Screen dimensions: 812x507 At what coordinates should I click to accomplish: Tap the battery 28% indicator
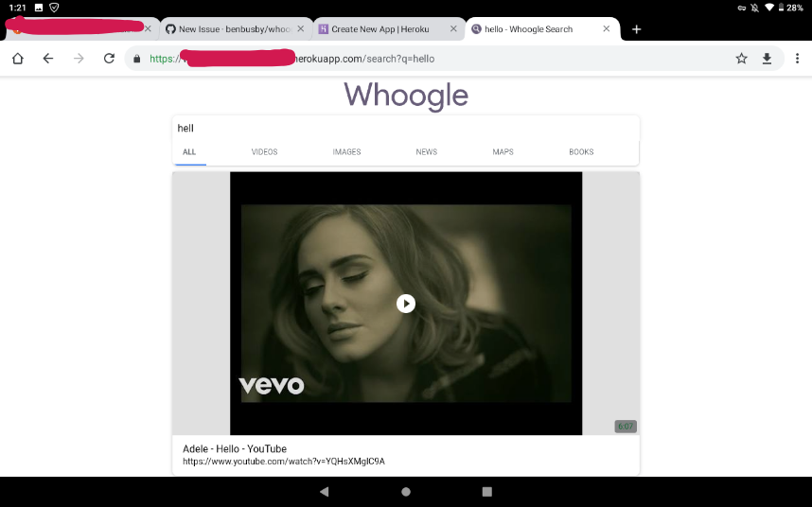[791, 8]
